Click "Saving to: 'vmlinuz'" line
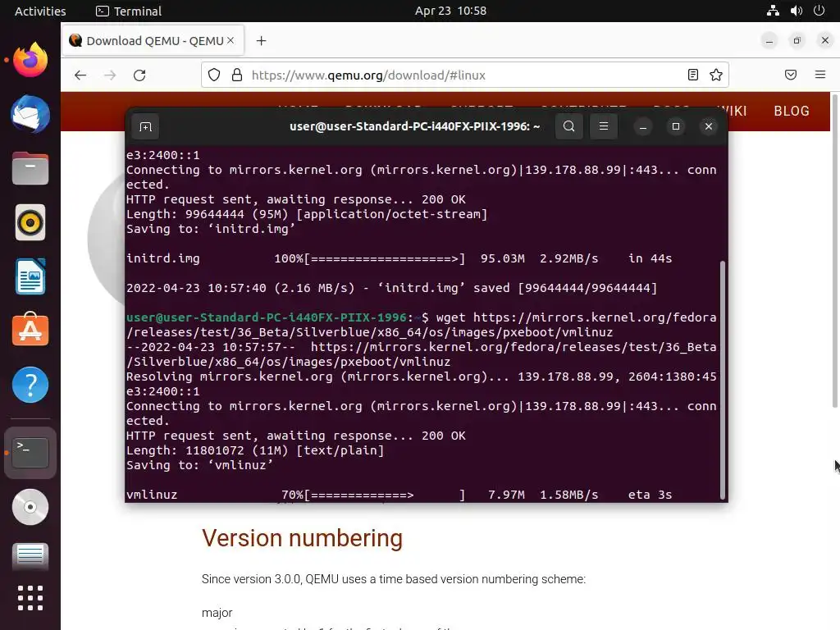This screenshot has height=630, width=840. (199, 465)
